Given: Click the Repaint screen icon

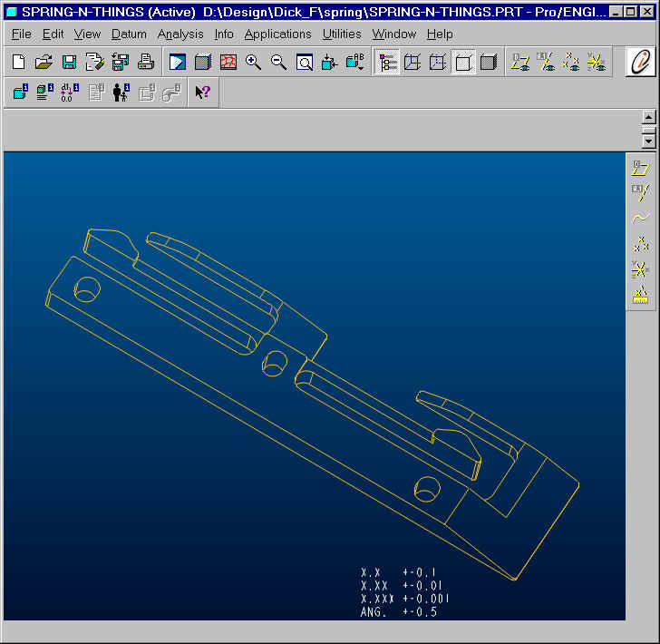Looking at the screenshot, I should coord(177,62).
